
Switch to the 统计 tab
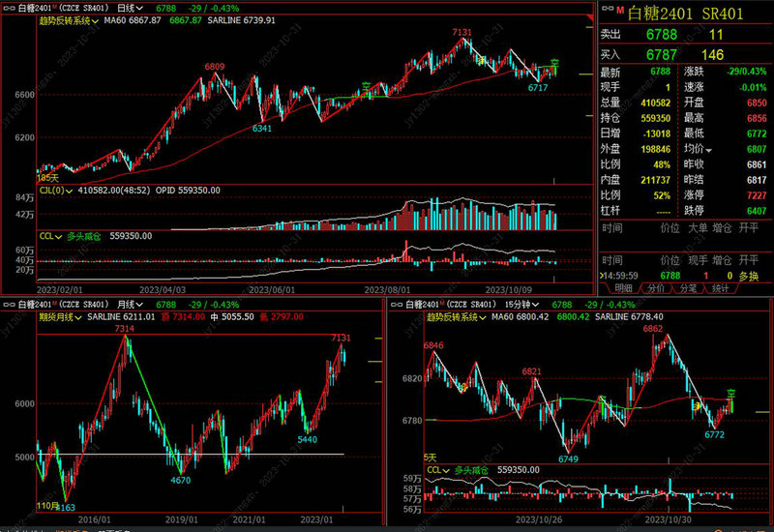[719, 288]
